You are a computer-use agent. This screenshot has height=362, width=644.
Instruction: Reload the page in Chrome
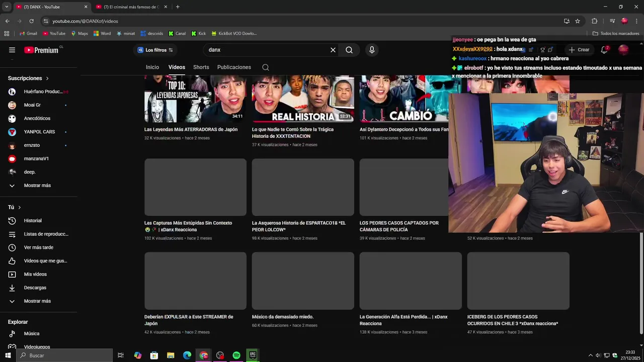(x=31, y=21)
